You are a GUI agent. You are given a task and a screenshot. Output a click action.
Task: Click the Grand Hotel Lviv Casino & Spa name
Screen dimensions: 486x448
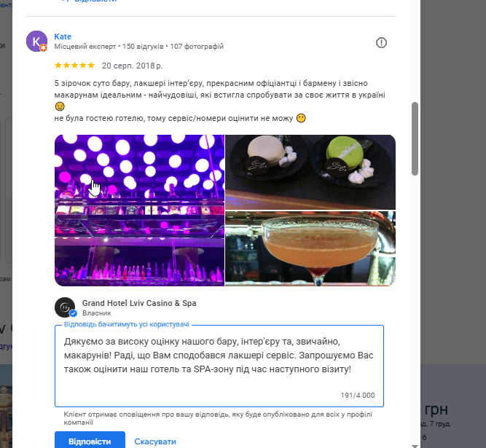(x=139, y=303)
